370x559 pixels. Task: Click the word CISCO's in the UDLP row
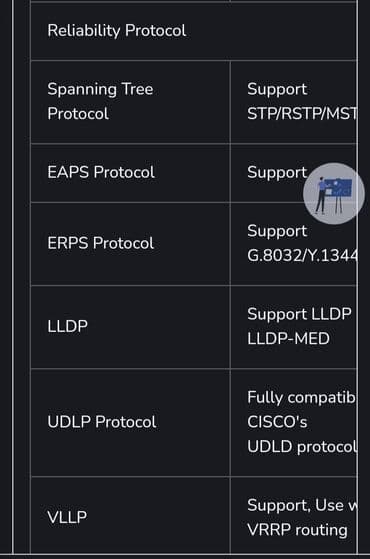point(277,422)
